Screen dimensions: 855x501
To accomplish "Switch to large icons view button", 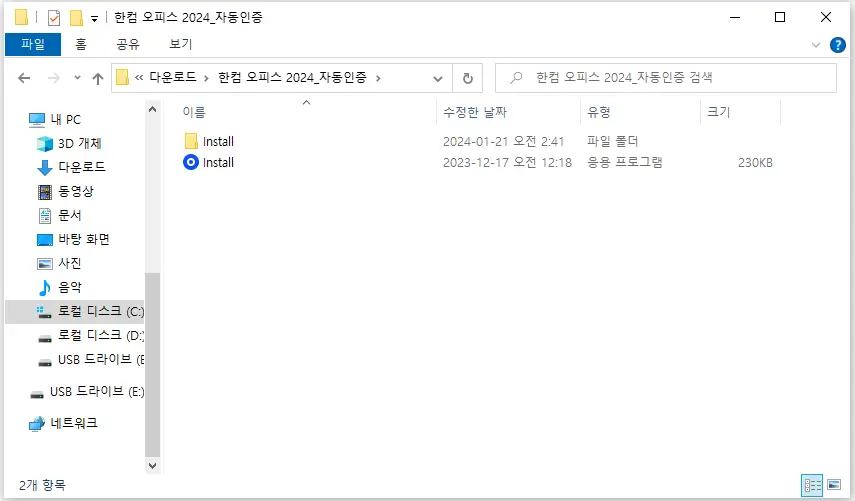I will point(834,484).
